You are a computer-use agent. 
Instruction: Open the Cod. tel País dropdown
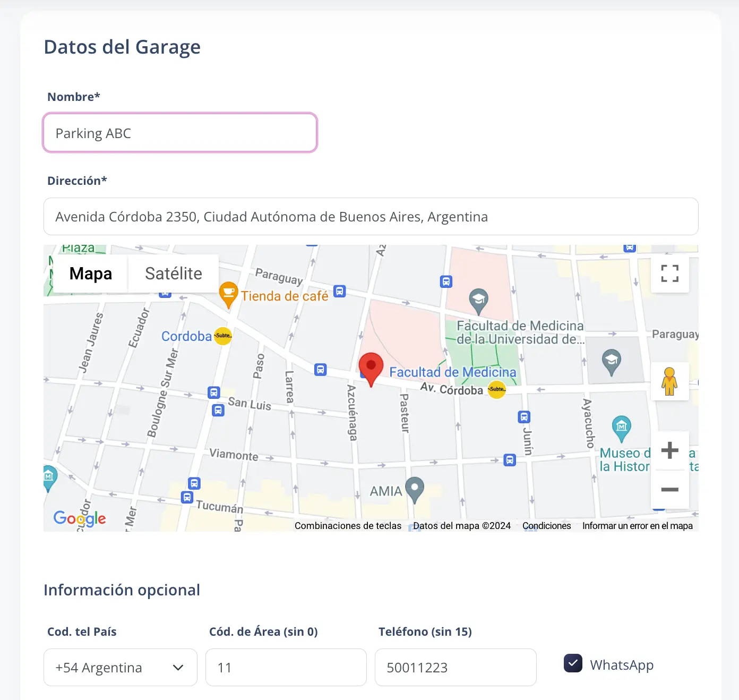pos(120,668)
